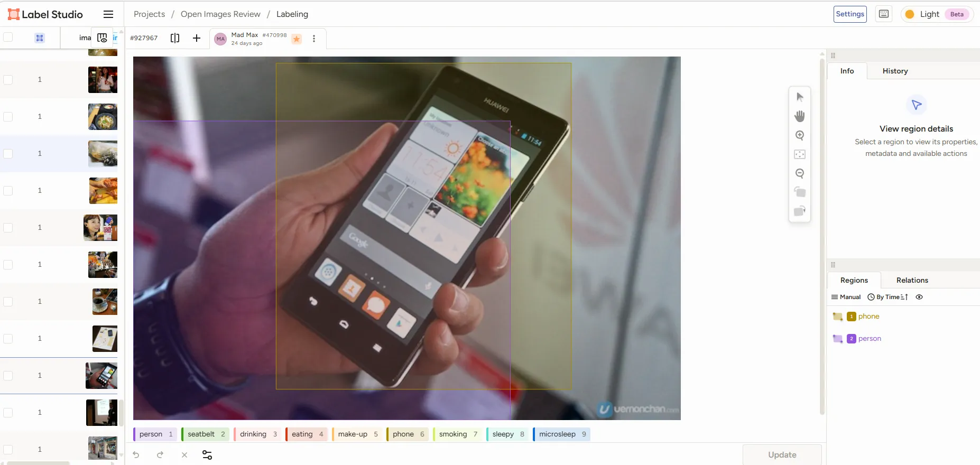This screenshot has height=465, width=980.
Task: Grab the Regions panel drag handle
Action: [x=833, y=265]
